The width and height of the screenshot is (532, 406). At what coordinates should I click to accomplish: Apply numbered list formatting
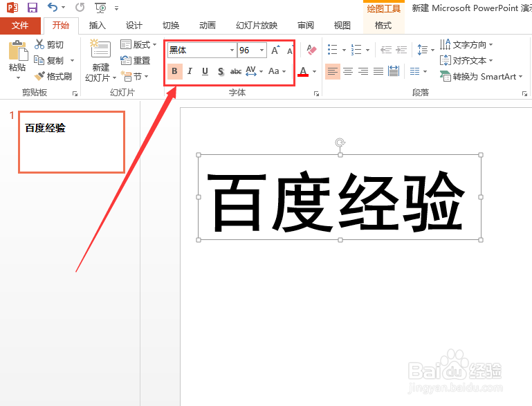356,50
